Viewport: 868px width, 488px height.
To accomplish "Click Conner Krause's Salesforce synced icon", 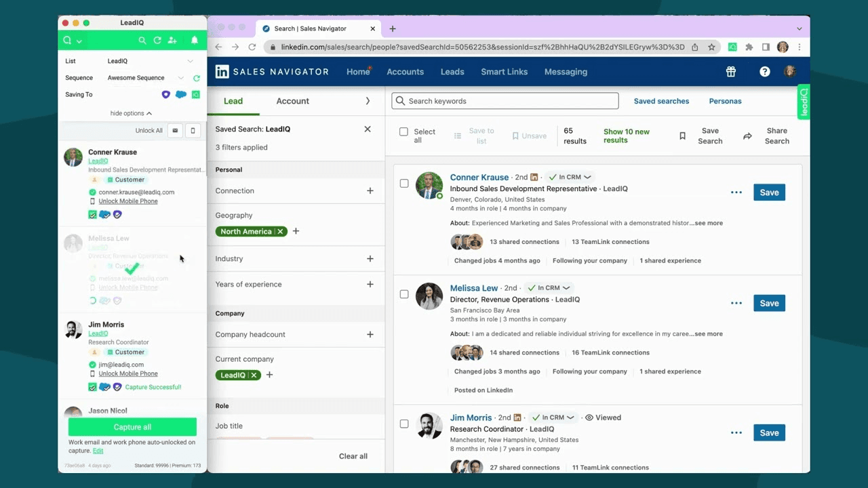I will [x=104, y=215].
